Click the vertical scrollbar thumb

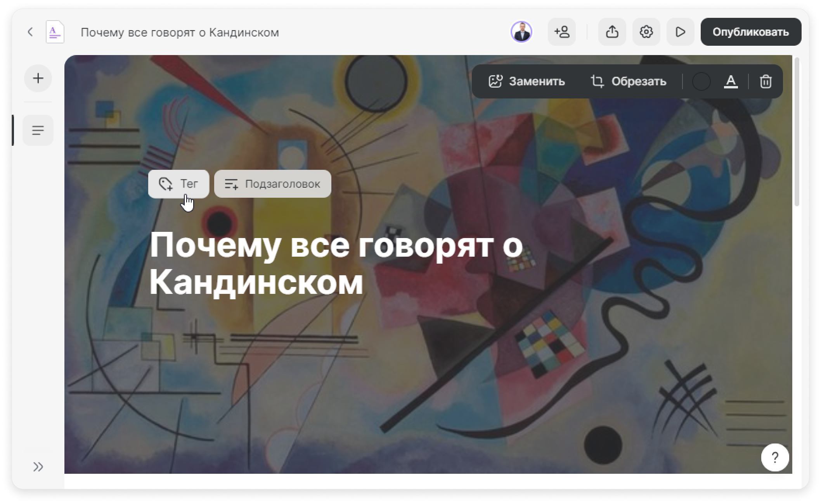(x=797, y=132)
